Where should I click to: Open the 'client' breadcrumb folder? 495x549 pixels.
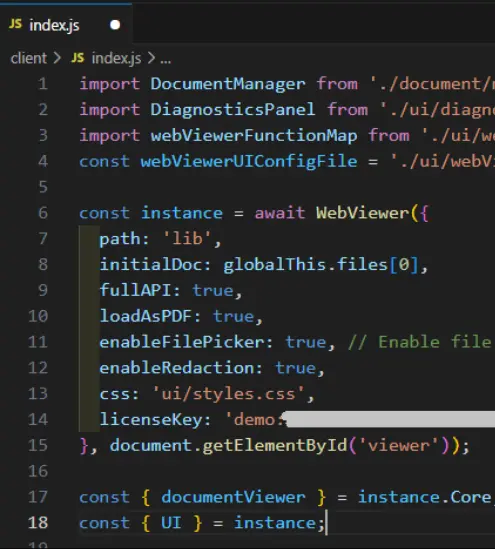pos(28,58)
